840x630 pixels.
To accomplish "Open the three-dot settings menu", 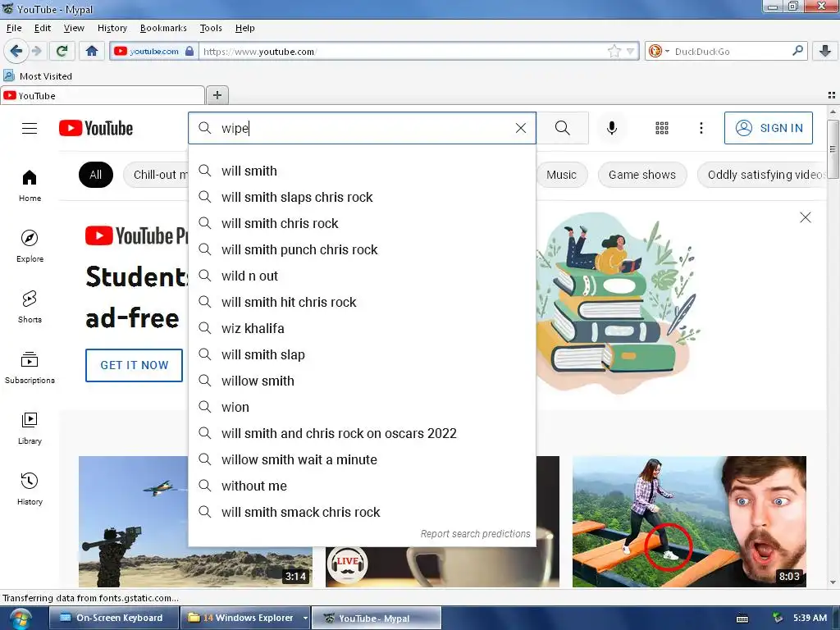I will (701, 128).
